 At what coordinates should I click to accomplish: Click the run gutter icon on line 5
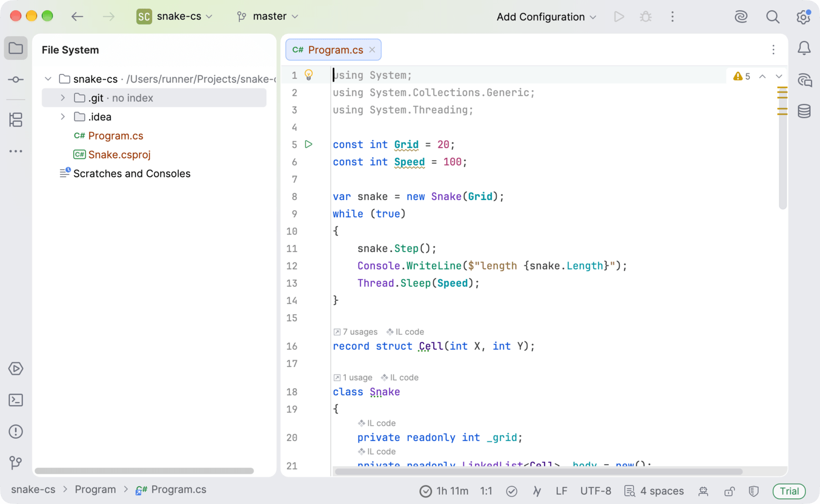pyautogui.click(x=309, y=144)
